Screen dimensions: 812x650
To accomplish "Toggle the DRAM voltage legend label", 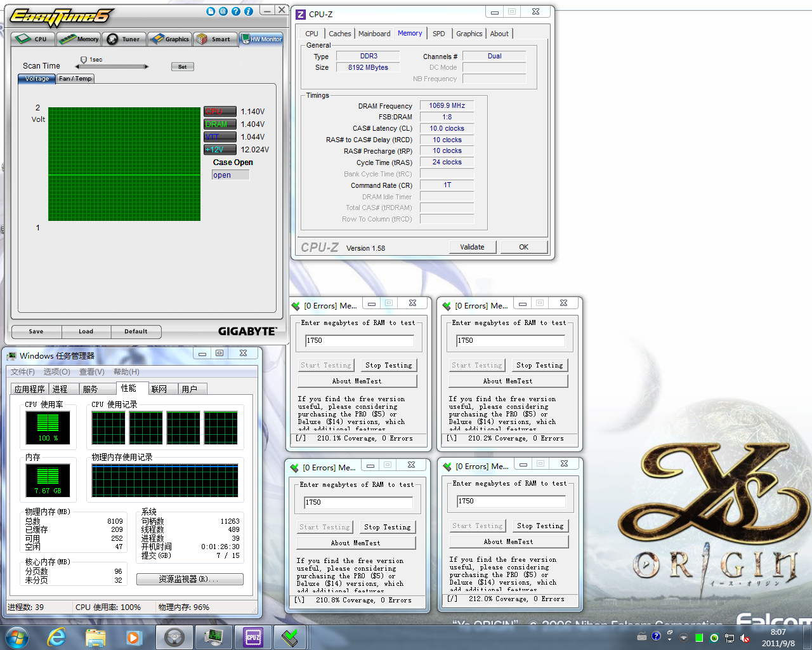I will point(219,124).
